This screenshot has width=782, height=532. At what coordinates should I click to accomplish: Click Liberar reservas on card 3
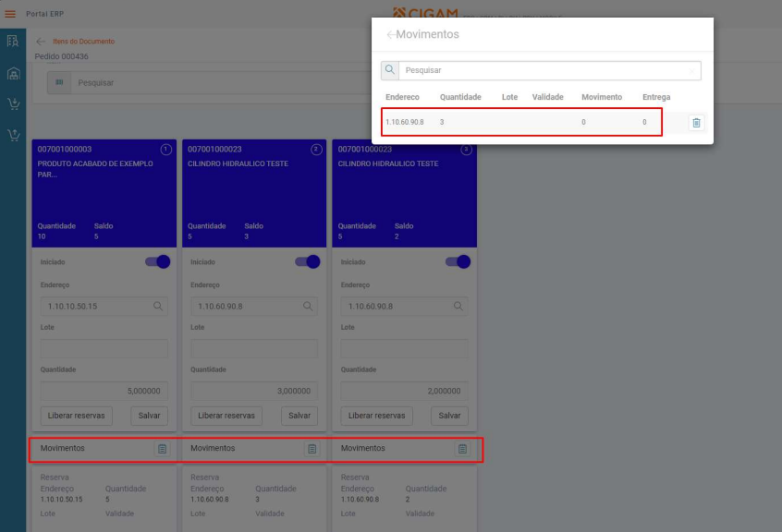point(376,416)
